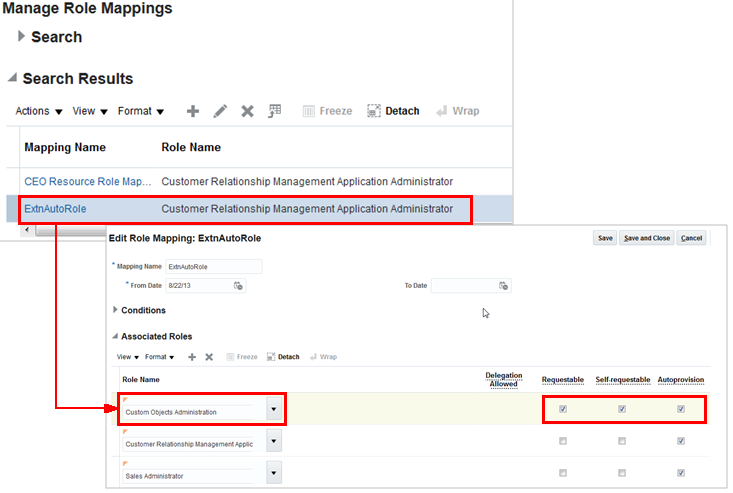Screen dimensions: 733x493
Task: Open the Custom Objects Administration role dropdown
Action: pos(273,410)
